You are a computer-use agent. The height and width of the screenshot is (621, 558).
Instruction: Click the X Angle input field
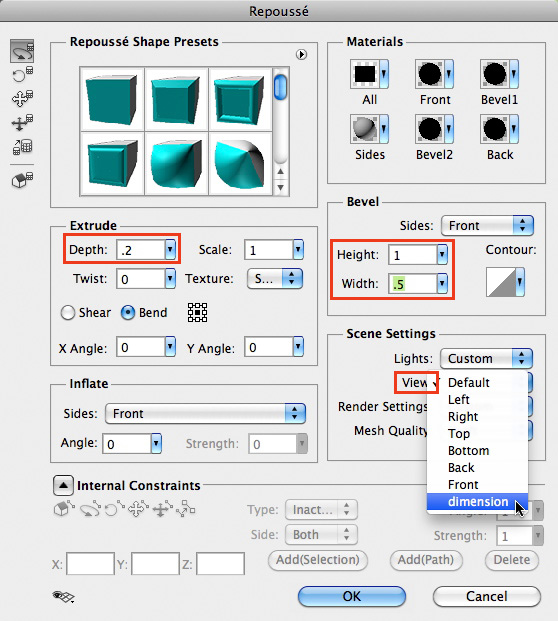[x=141, y=347]
